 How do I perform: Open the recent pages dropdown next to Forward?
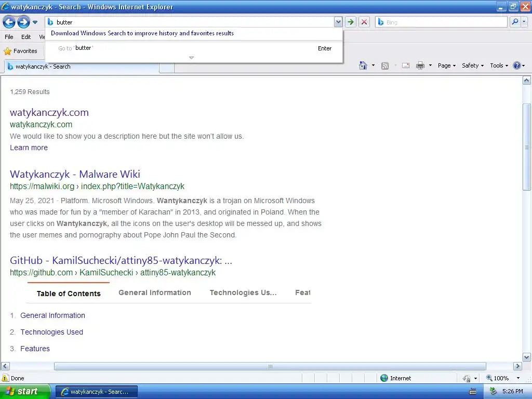pos(35,22)
